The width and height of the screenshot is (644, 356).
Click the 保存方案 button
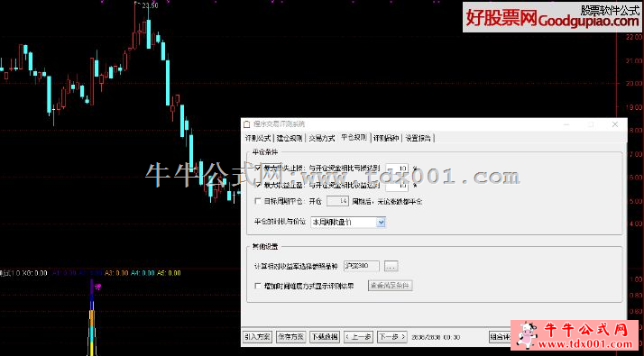click(290, 337)
